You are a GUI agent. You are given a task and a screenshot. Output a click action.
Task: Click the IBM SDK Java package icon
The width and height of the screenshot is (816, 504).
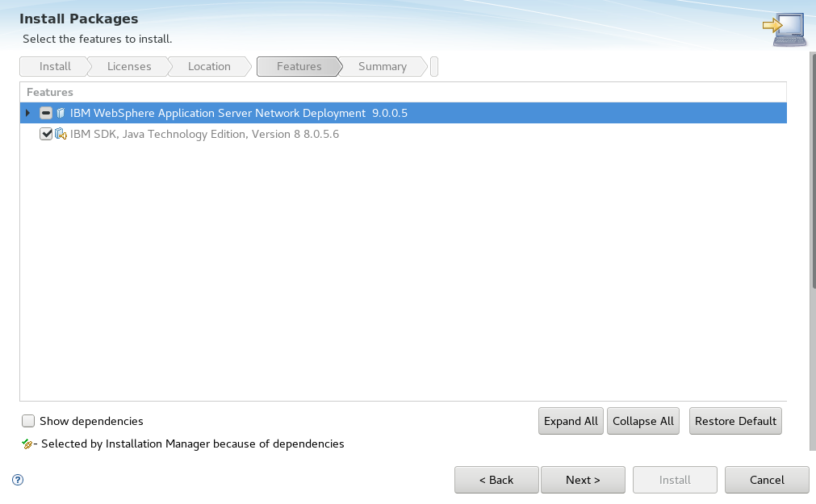pos(61,134)
